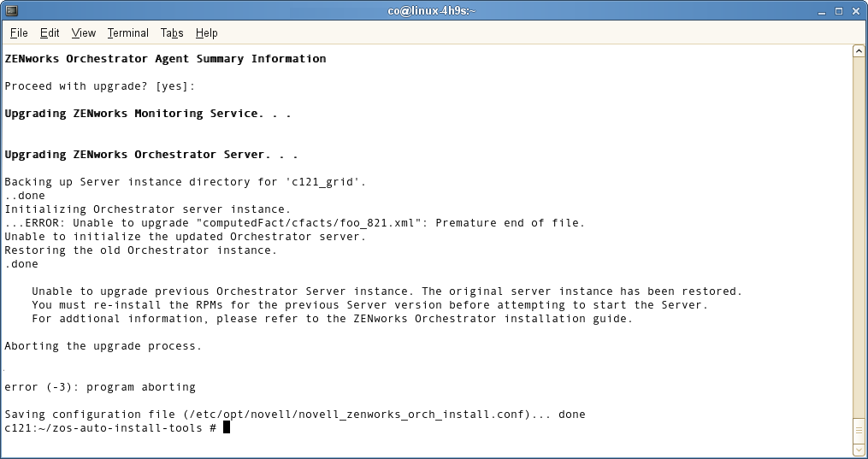Open the File menu

(x=19, y=32)
